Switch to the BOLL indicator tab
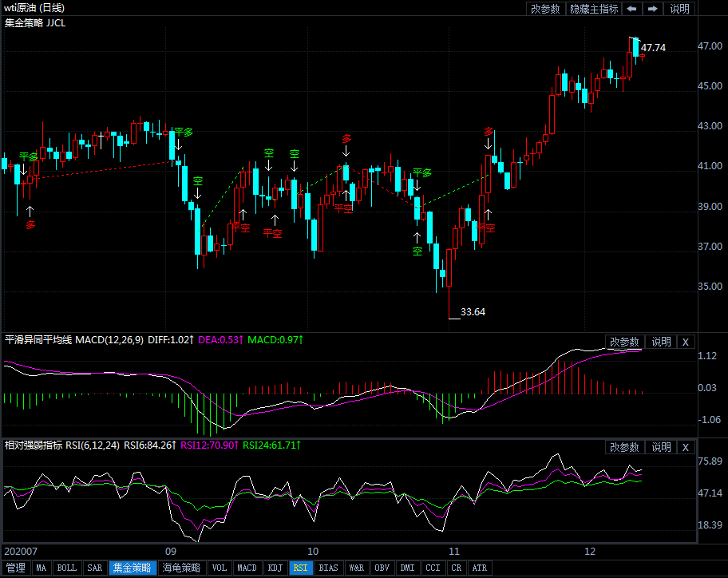 click(x=67, y=568)
